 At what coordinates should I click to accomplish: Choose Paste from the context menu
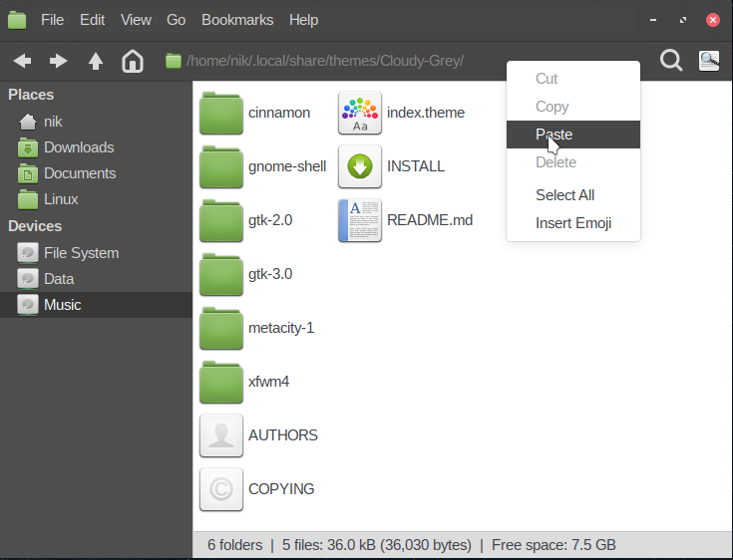click(553, 135)
